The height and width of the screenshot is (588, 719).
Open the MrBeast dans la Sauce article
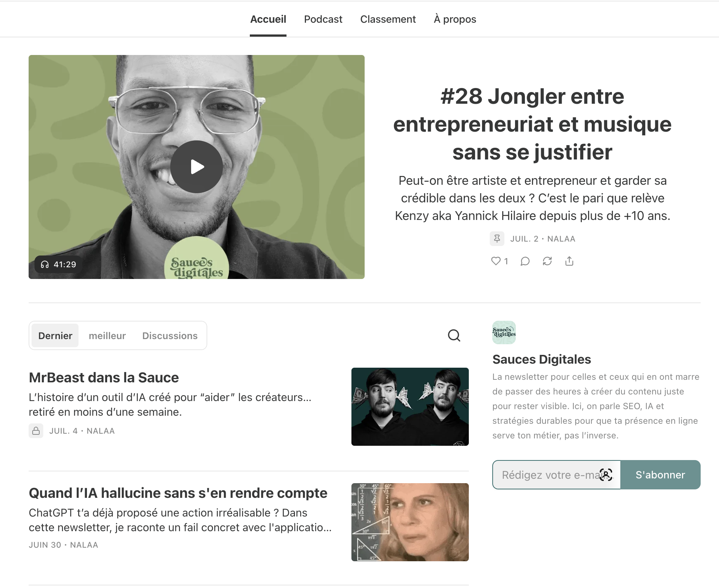[104, 378]
